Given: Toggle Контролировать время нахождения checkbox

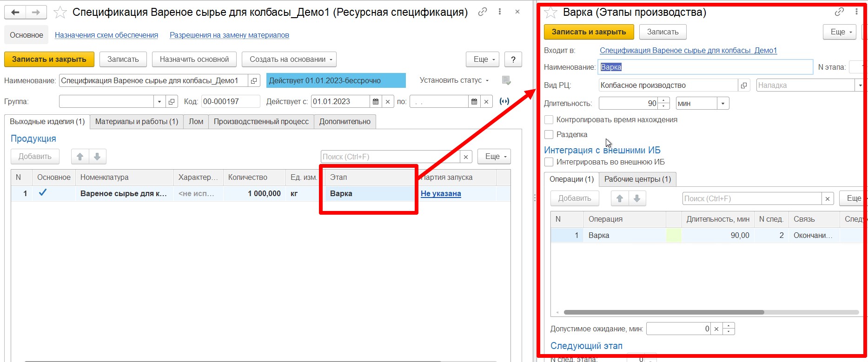Looking at the screenshot, I should pos(549,120).
